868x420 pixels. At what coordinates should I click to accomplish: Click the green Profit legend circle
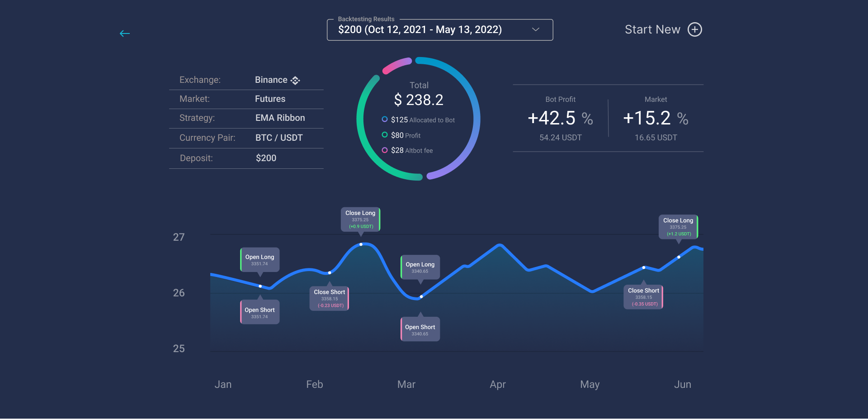385,135
